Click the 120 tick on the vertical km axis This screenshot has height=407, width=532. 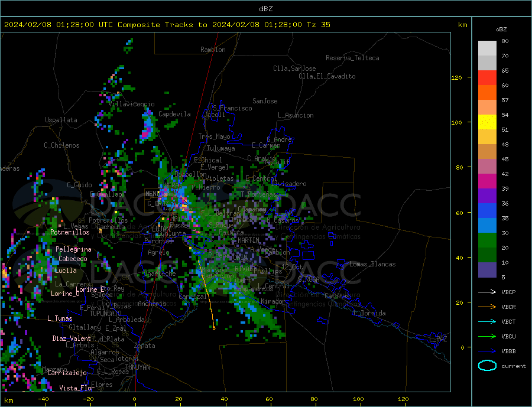456,77
